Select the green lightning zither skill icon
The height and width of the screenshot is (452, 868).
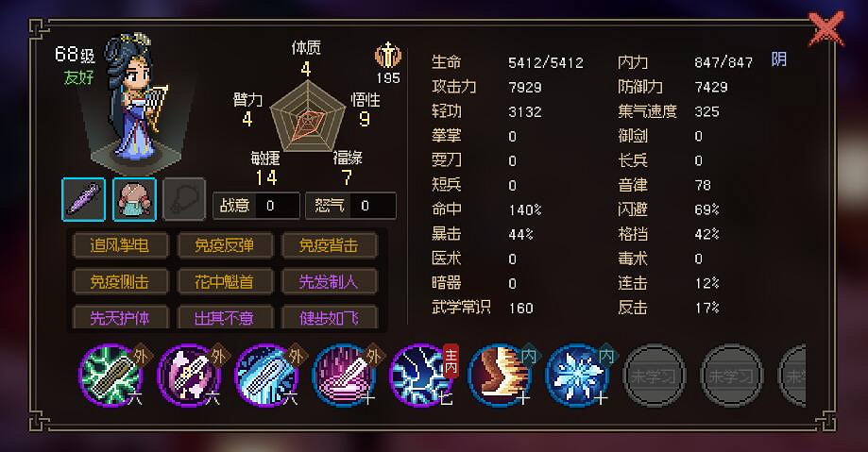[x=111, y=376]
